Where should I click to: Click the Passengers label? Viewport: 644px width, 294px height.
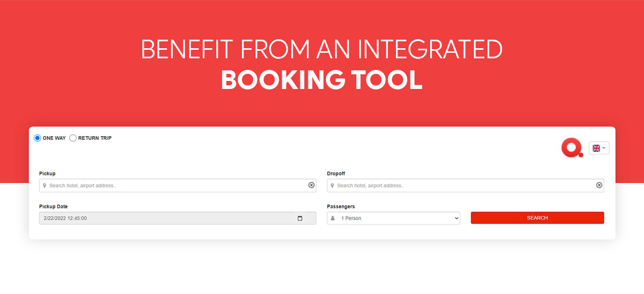(x=341, y=207)
